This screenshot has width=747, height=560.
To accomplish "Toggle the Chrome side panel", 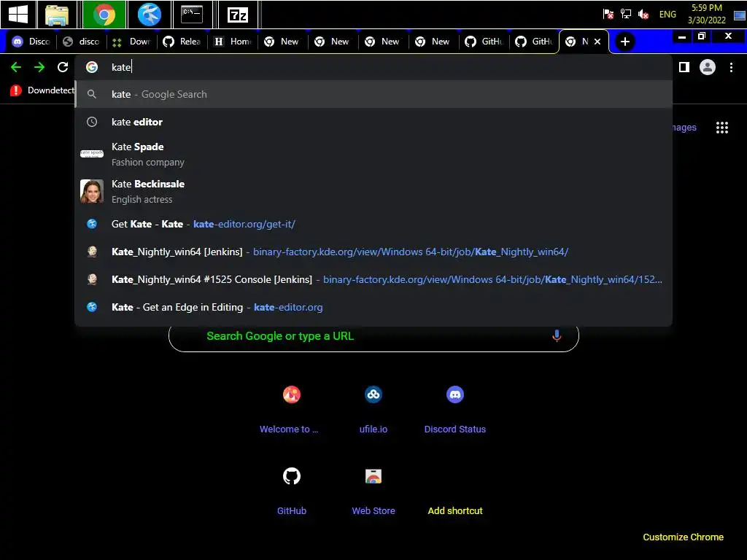I will 684,67.
